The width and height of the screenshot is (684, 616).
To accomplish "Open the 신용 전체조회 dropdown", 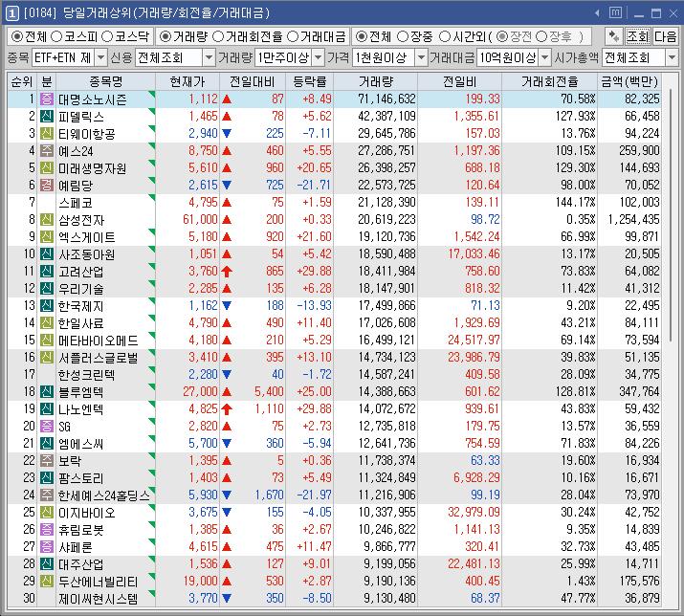I will pyautogui.click(x=210, y=57).
